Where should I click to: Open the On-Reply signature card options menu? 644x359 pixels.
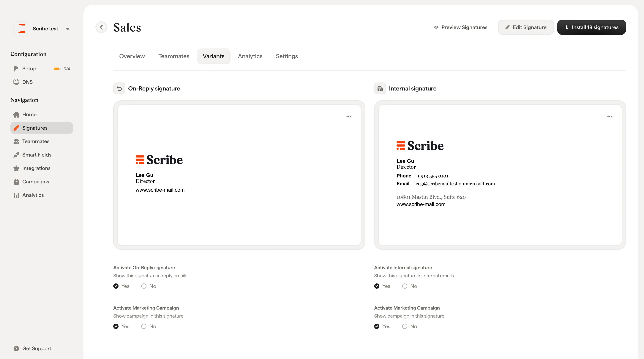pos(349,117)
